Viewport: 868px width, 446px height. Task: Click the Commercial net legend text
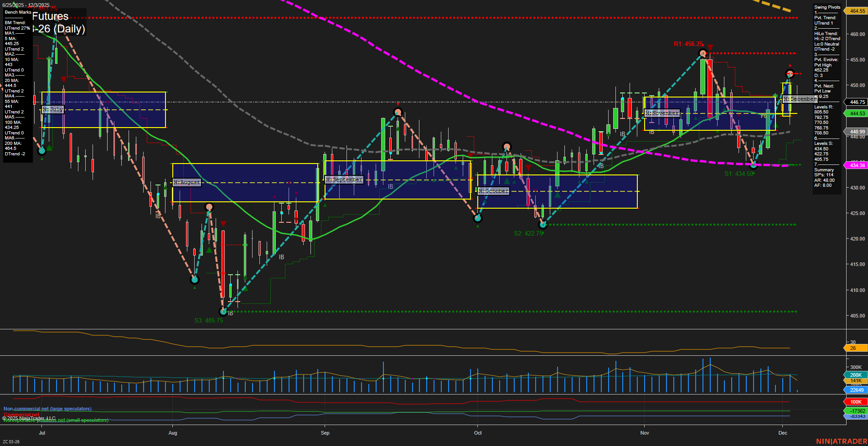21,415
